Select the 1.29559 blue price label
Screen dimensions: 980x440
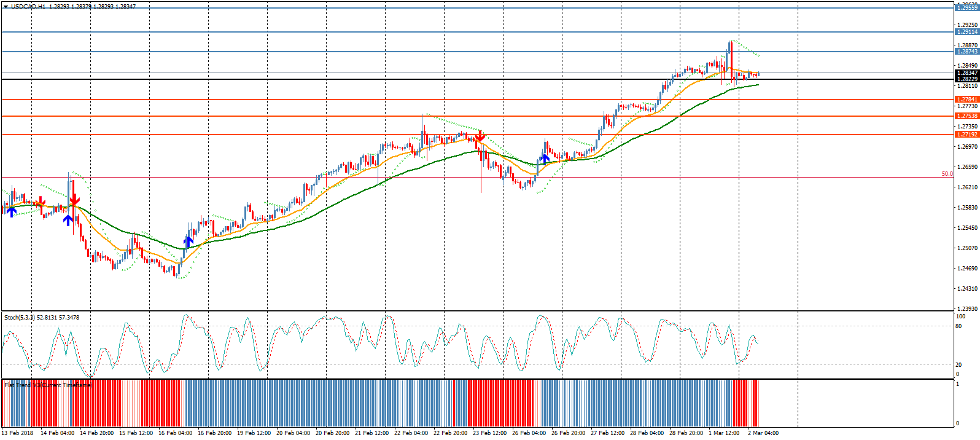(966, 8)
